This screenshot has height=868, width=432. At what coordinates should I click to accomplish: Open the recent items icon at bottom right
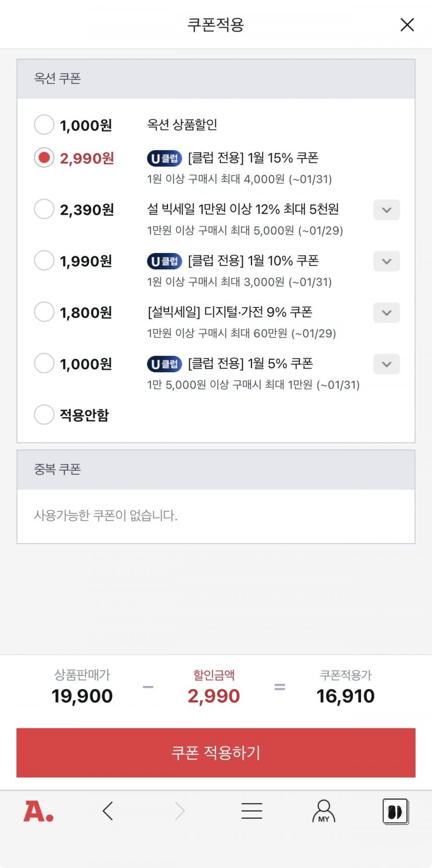(396, 811)
